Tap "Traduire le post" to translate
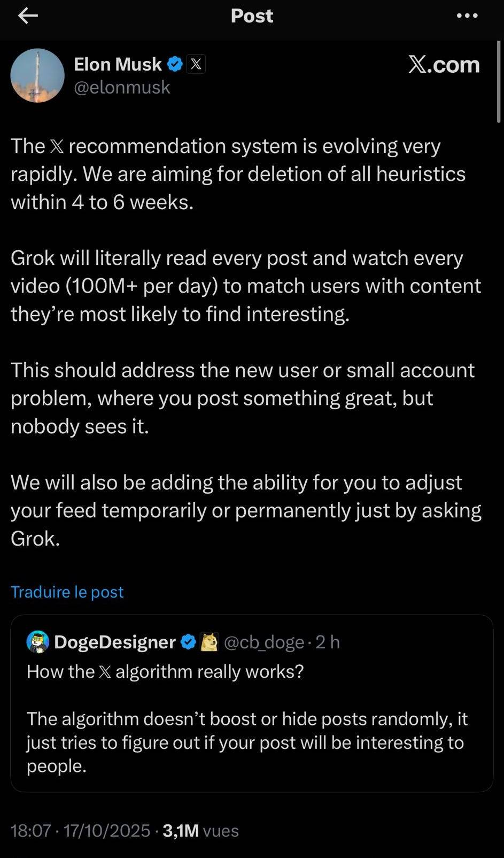Viewport: 504px width, 858px height. [67, 592]
